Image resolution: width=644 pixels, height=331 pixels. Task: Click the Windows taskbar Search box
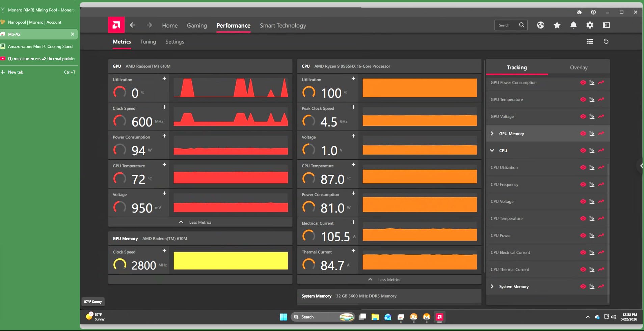coord(323,317)
